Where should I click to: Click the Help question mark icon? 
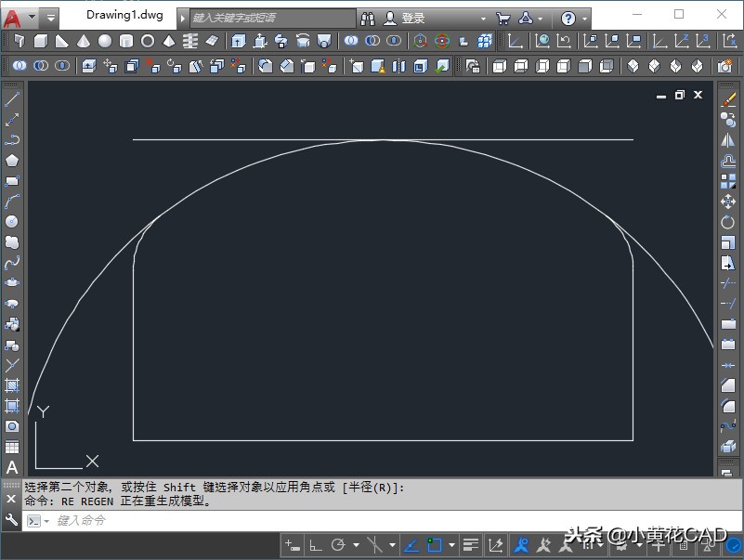tap(568, 18)
